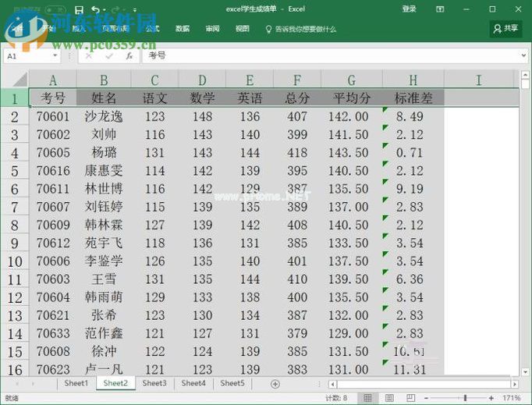Click the 共享 share button
This screenshot has width=532, height=405.
[x=506, y=29]
